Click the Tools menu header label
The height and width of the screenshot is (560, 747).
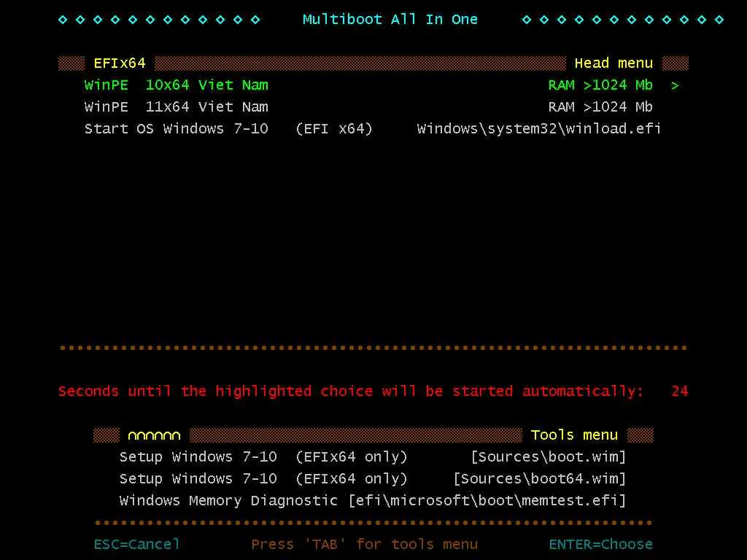click(x=574, y=435)
